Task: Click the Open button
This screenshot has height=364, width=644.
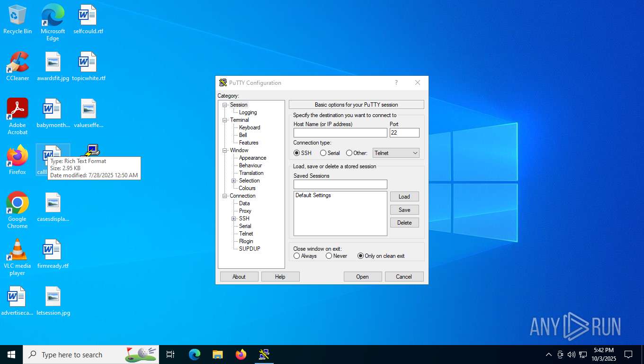Action: [363, 277]
